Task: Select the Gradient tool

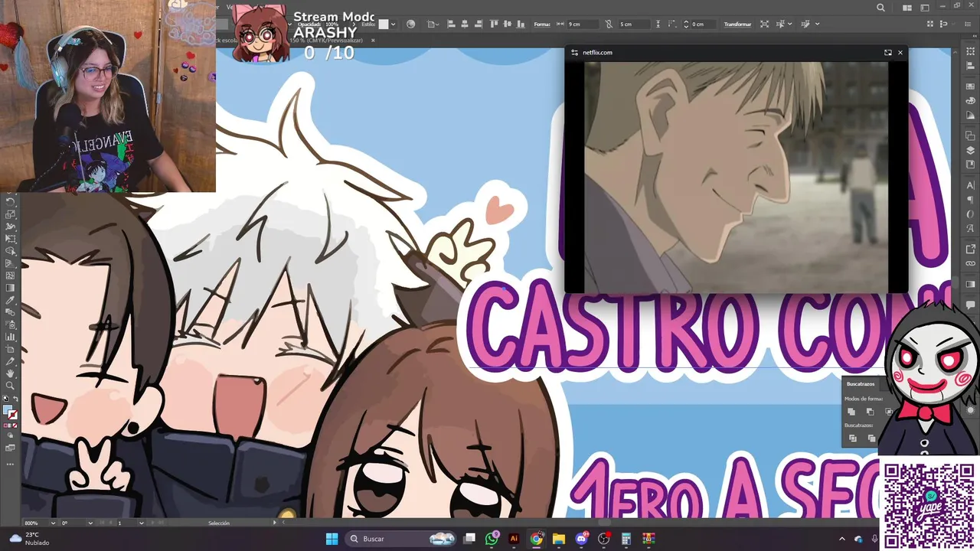Action: click(x=11, y=287)
